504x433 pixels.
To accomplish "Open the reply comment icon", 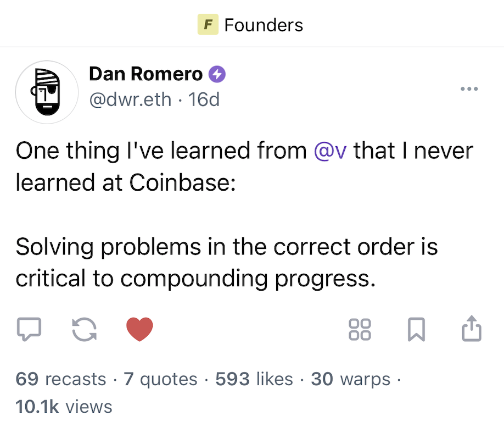I will (x=29, y=329).
